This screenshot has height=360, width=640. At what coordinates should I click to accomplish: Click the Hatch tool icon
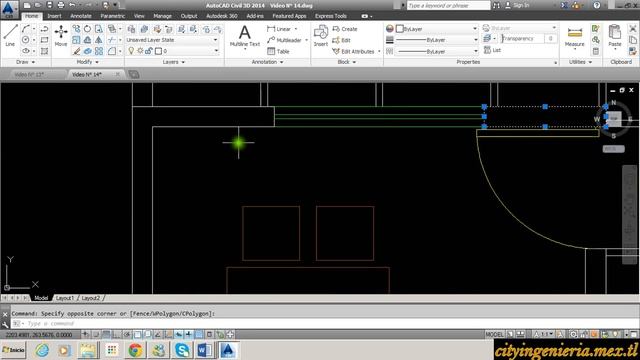click(x=44, y=51)
